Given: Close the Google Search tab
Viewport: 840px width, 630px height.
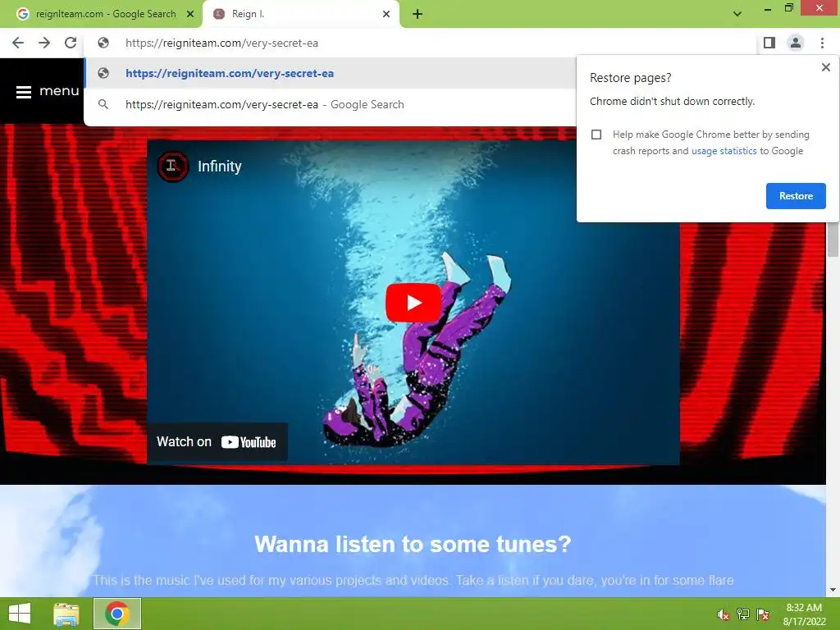Looking at the screenshot, I should click(190, 14).
